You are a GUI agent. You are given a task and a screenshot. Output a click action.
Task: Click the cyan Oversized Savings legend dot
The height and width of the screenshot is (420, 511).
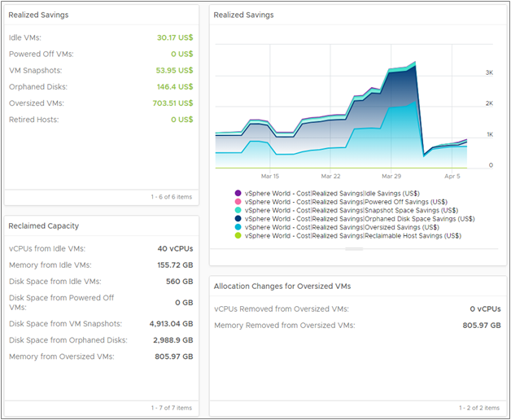tap(238, 227)
